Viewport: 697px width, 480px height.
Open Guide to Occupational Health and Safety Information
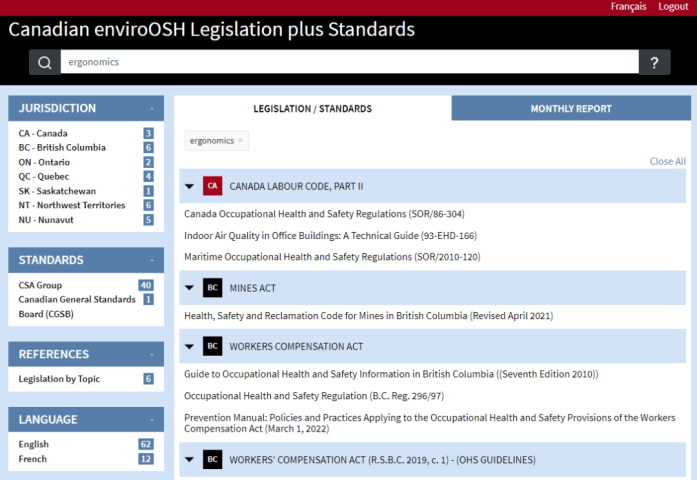pos(391,374)
